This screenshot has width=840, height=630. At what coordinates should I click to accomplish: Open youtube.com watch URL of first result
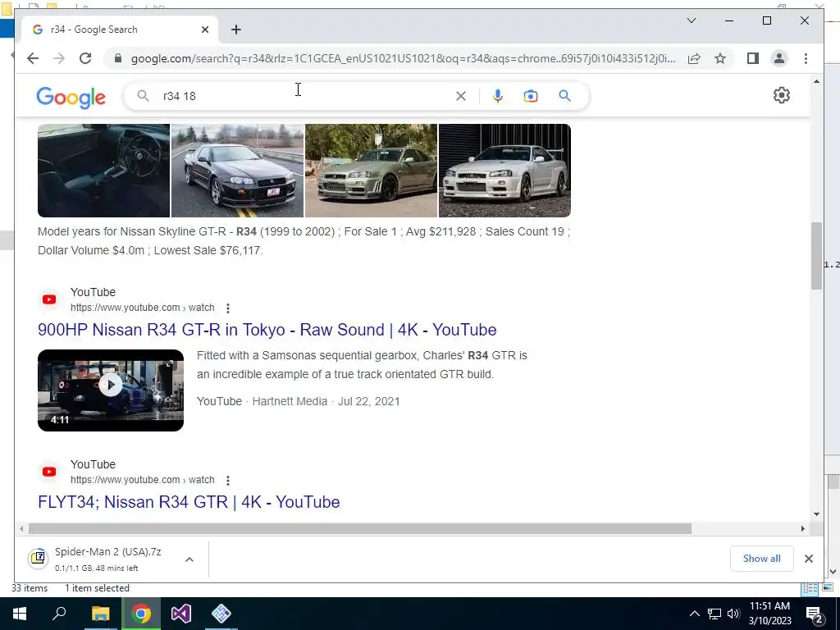point(143,308)
